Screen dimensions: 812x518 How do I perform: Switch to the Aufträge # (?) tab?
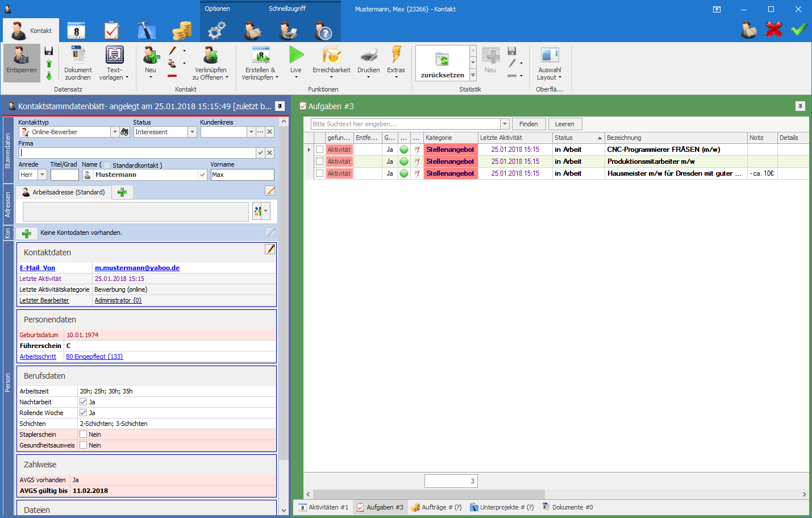click(436, 507)
